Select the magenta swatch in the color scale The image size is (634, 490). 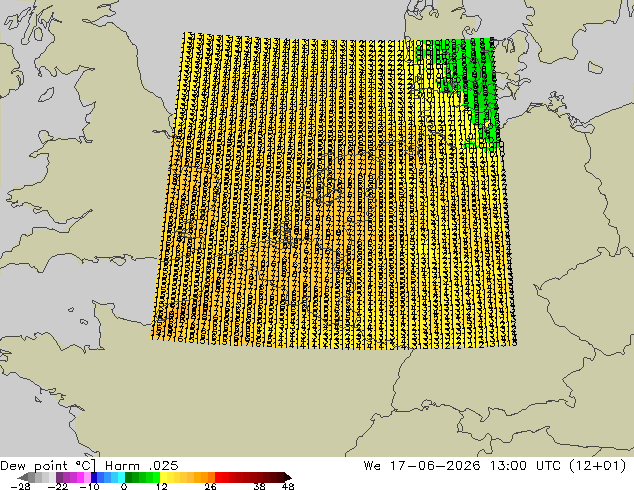pos(80,477)
